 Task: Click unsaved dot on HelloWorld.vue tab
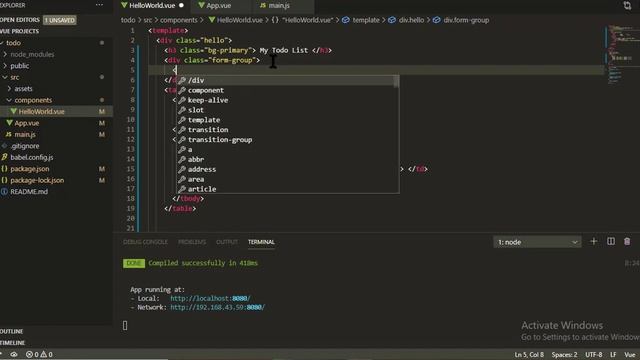click(x=181, y=5)
